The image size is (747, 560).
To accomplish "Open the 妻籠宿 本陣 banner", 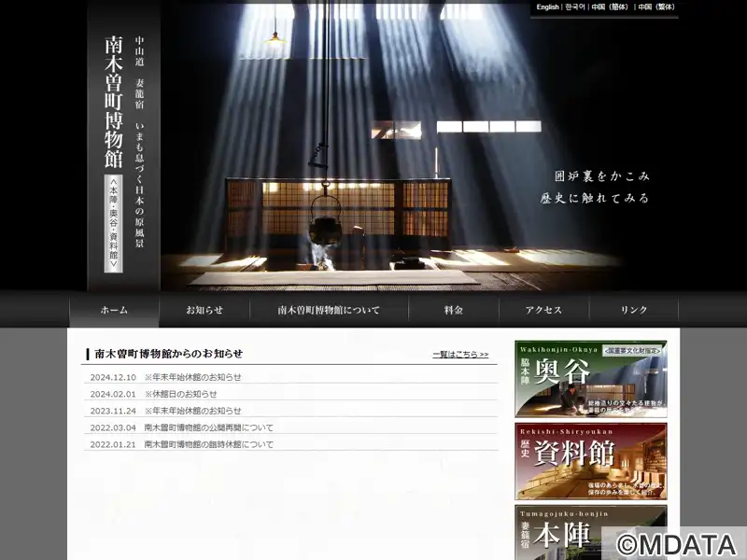I will (x=591, y=532).
